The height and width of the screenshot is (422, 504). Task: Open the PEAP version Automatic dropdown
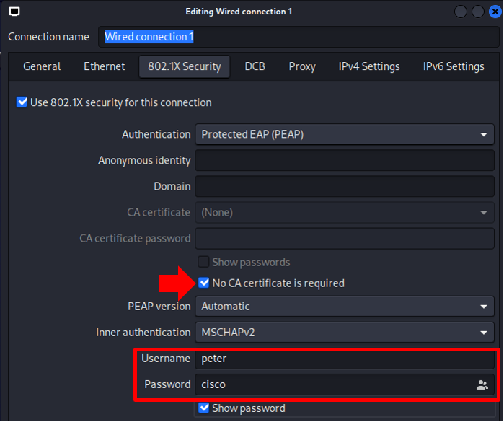coord(344,306)
